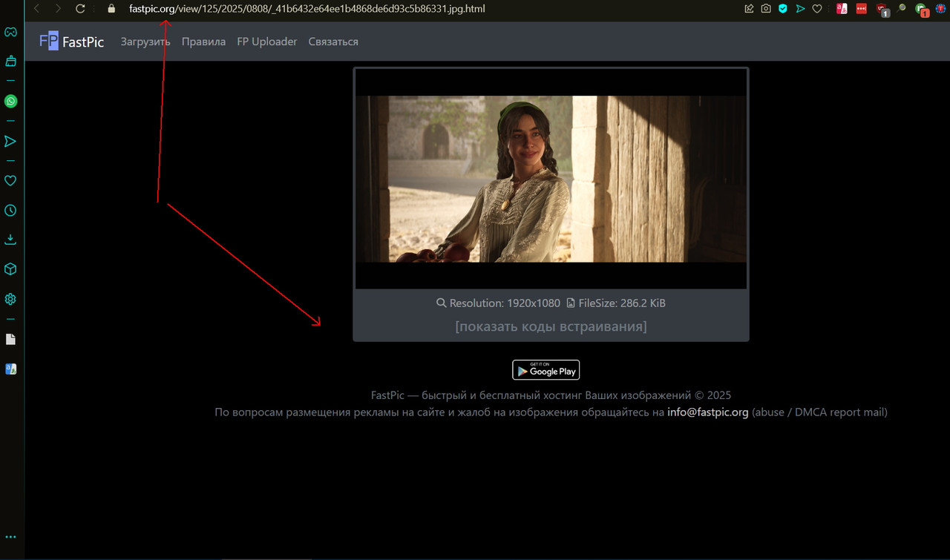Open the FP Uploader menu item
The height and width of the screenshot is (560, 950).
pyautogui.click(x=267, y=42)
